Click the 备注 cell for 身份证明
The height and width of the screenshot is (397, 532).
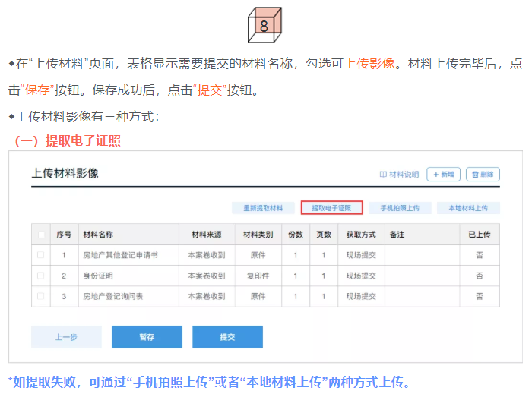coord(421,276)
